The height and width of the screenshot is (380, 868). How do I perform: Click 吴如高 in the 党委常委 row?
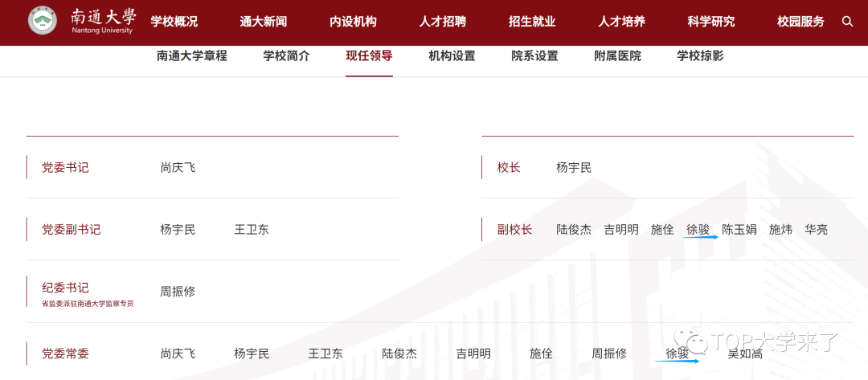point(745,353)
